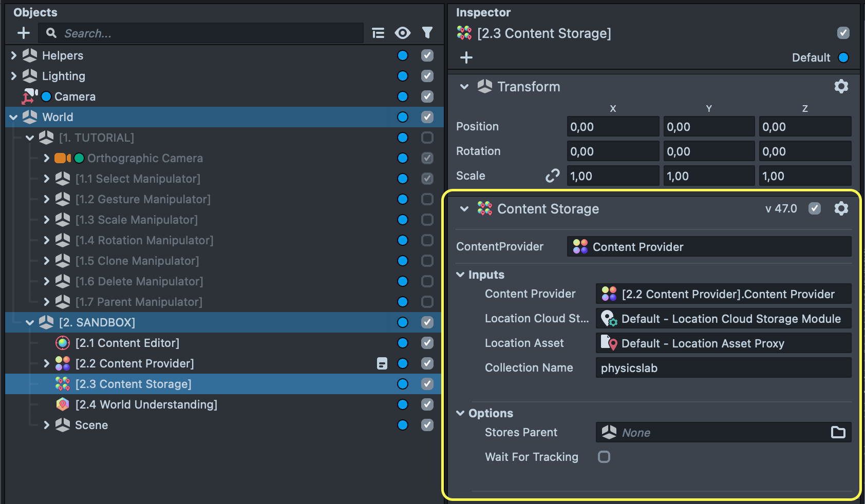Open the Content Storage gear settings

coord(841,208)
